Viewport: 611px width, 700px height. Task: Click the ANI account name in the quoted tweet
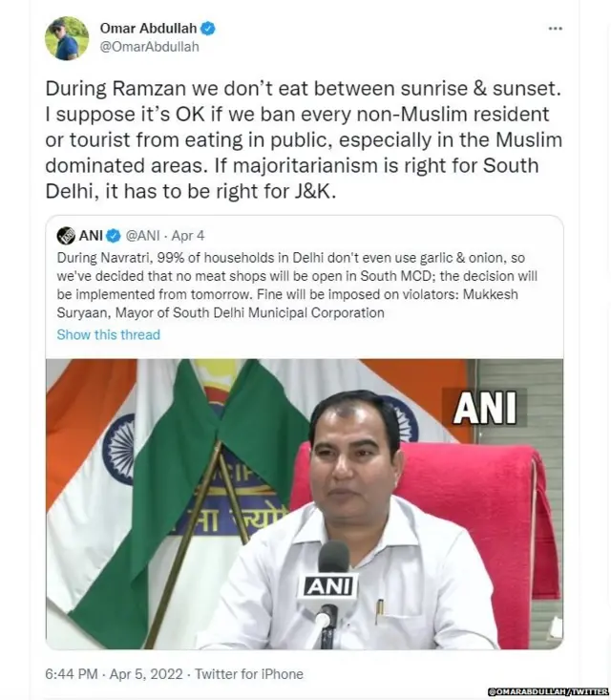91,236
